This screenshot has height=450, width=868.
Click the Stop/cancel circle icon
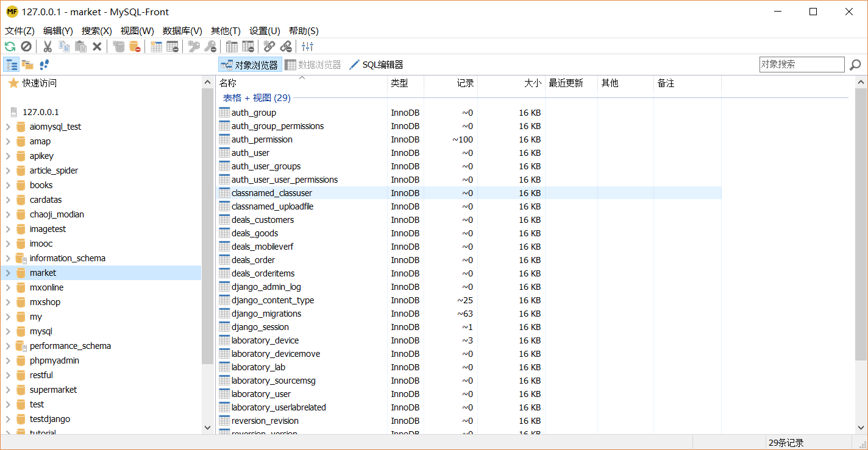coord(26,46)
